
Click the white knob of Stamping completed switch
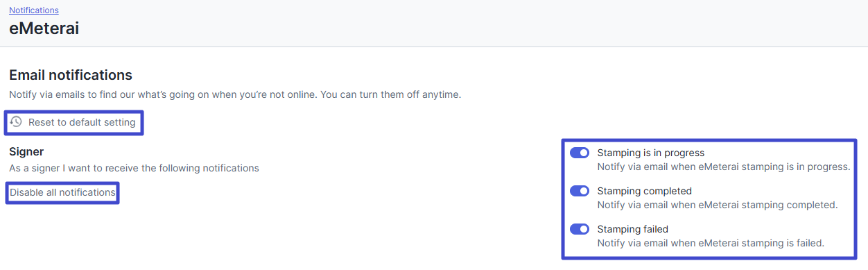coord(584,191)
